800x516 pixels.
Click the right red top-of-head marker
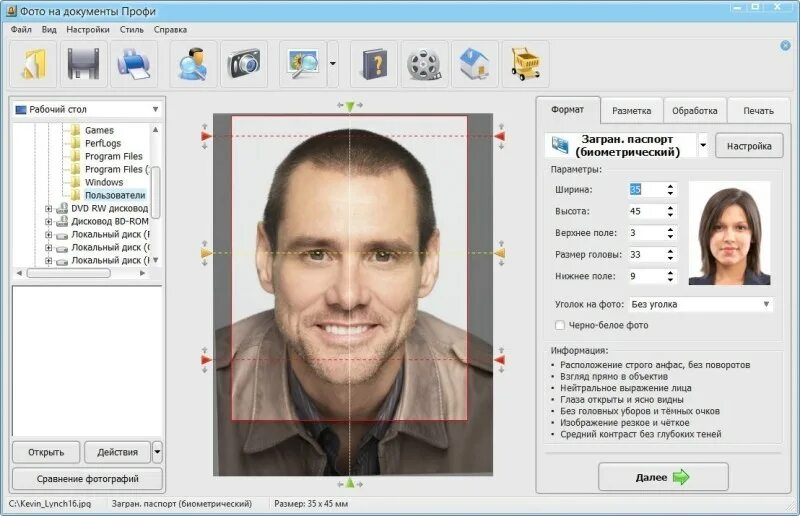click(x=499, y=136)
